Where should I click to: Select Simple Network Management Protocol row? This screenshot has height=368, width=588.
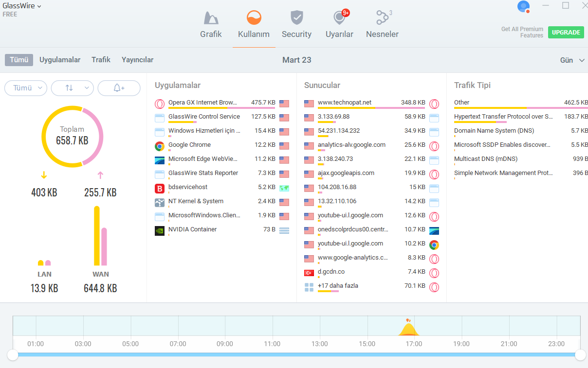coord(520,174)
